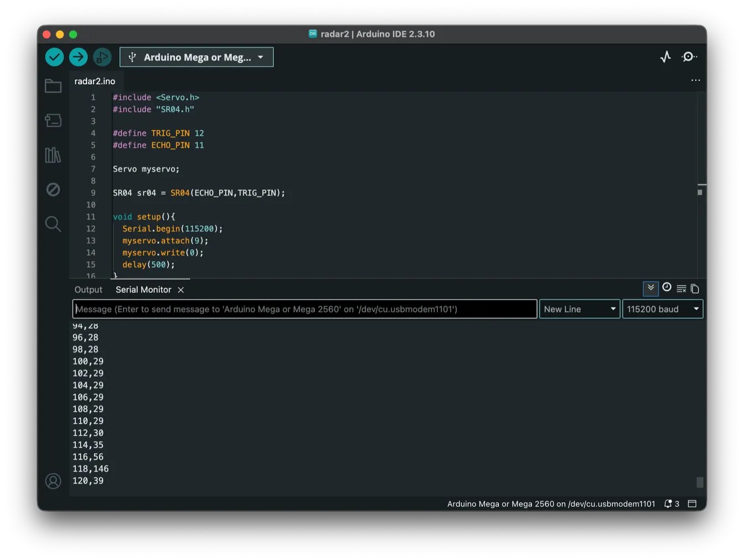
Task: Click the '#include <Servo.h>' code line
Action: point(156,97)
